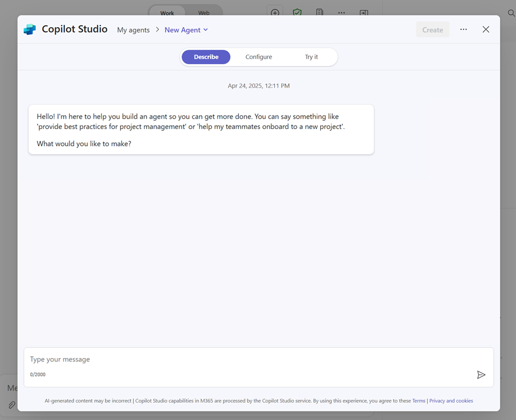Viewport: 516px width, 420px height.
Task: Click the green shield icon
Action: click(297, 13)
